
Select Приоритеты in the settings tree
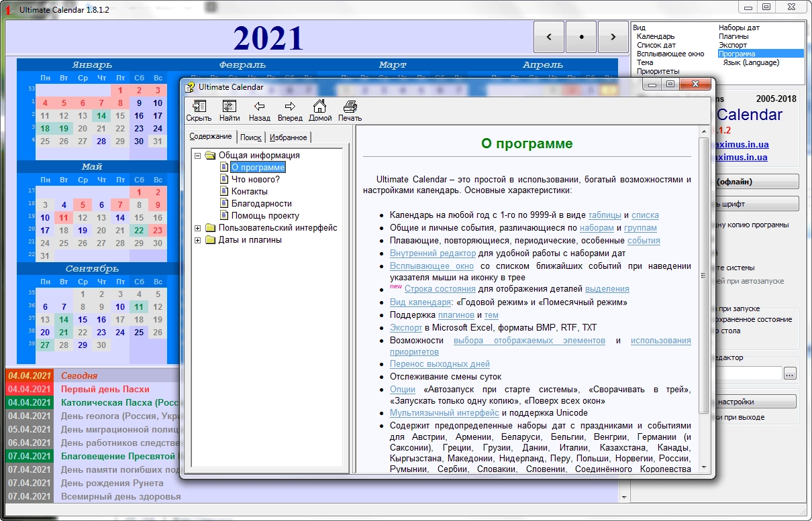(x=658, y=71)
